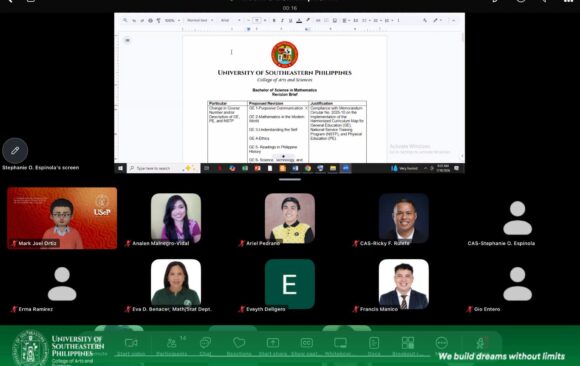Click the taskbar clock
580x366 pixels.
(x=443, y=168)
